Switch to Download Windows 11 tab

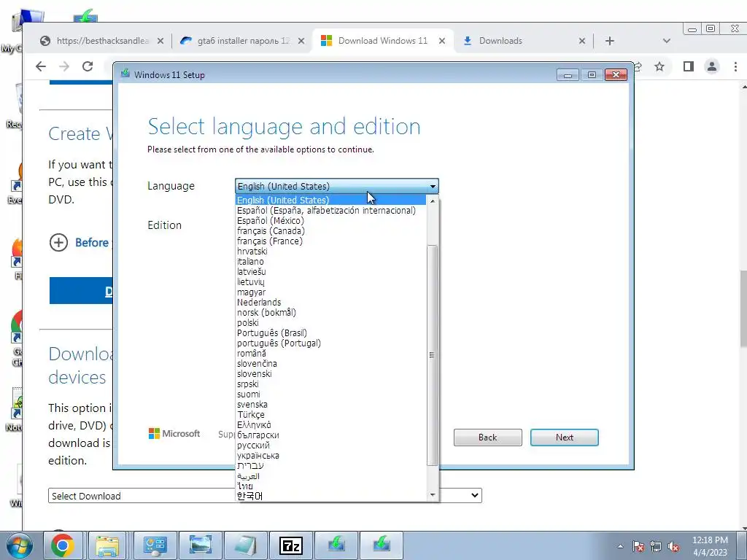[383, 41]
